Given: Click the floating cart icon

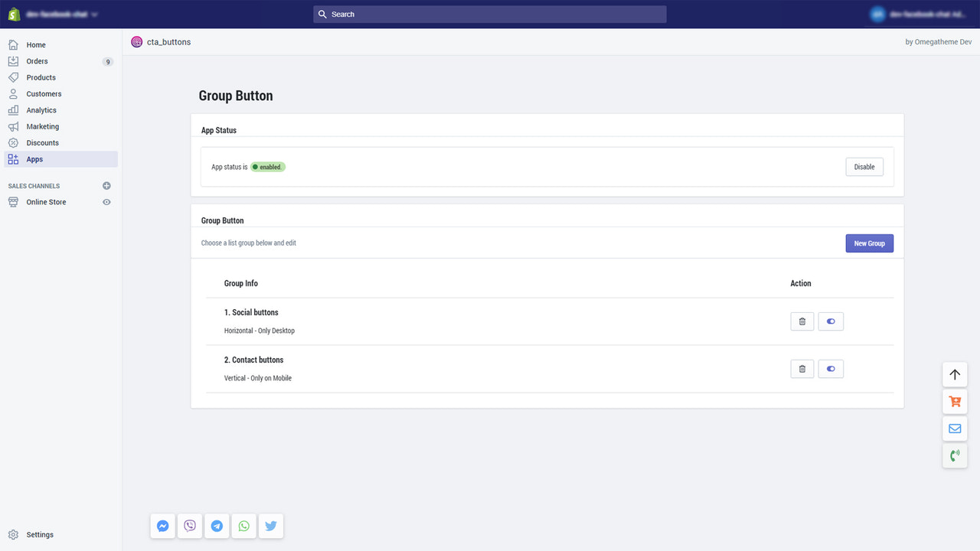Looking at the screenshot, I should (x=954, y=401).
